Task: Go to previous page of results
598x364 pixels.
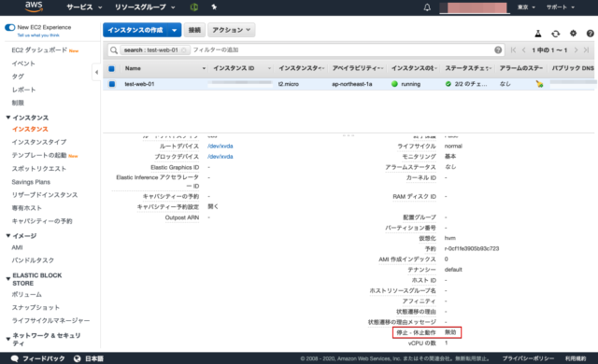Action: (524, 49)
